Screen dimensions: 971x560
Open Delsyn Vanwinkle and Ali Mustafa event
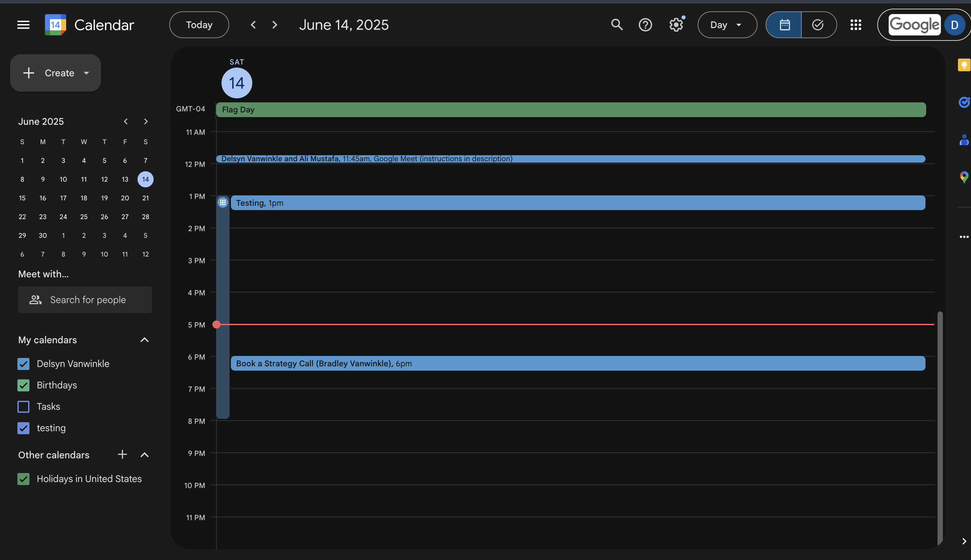click(x=570, y=159)
